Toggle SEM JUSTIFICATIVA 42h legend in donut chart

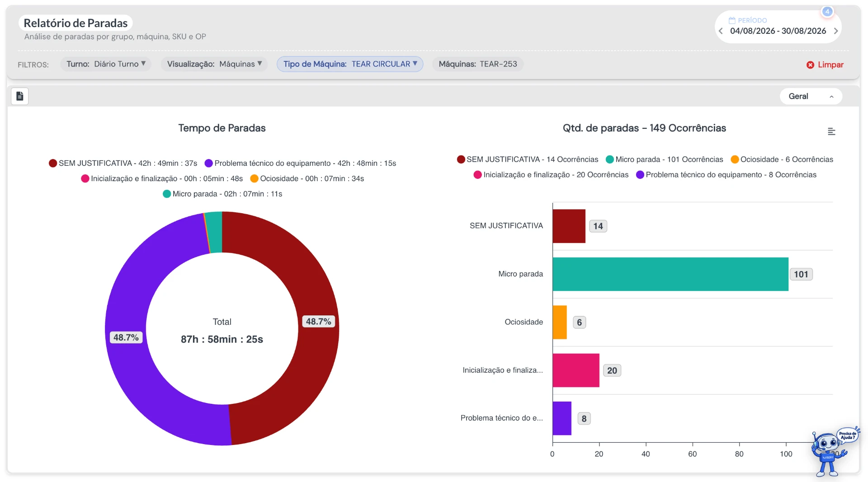pos(123,163)
